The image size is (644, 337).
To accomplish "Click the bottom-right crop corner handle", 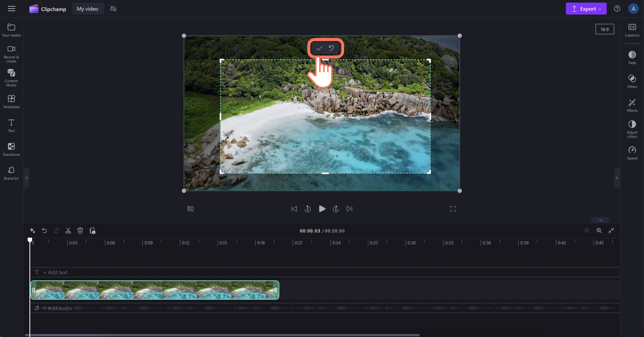I will tap(429, 172).
